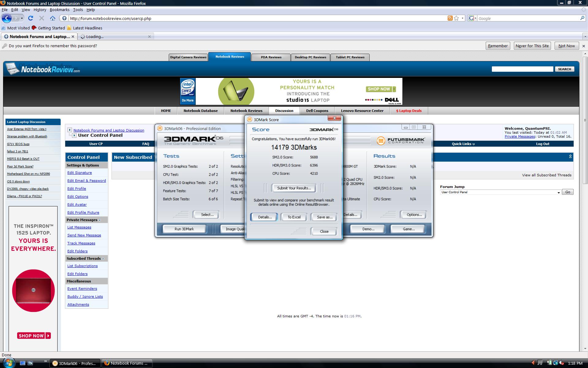Click Run 3DMark button

tap(184, 229)
